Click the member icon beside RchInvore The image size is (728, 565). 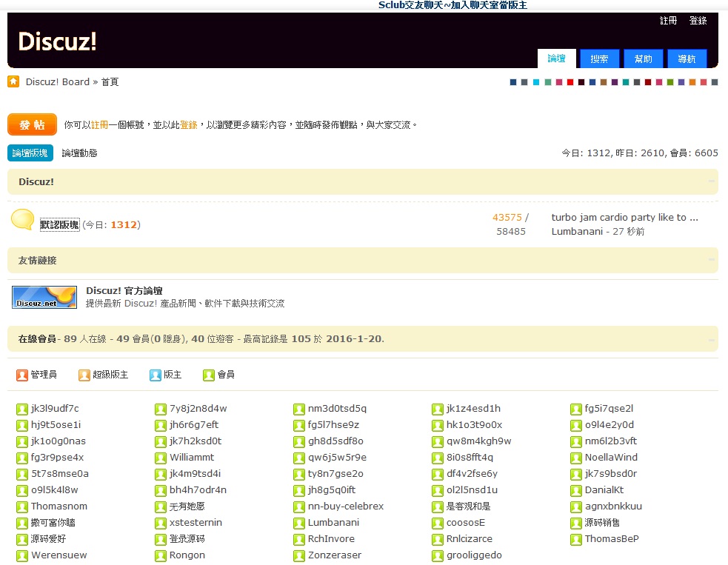[299, 540]
